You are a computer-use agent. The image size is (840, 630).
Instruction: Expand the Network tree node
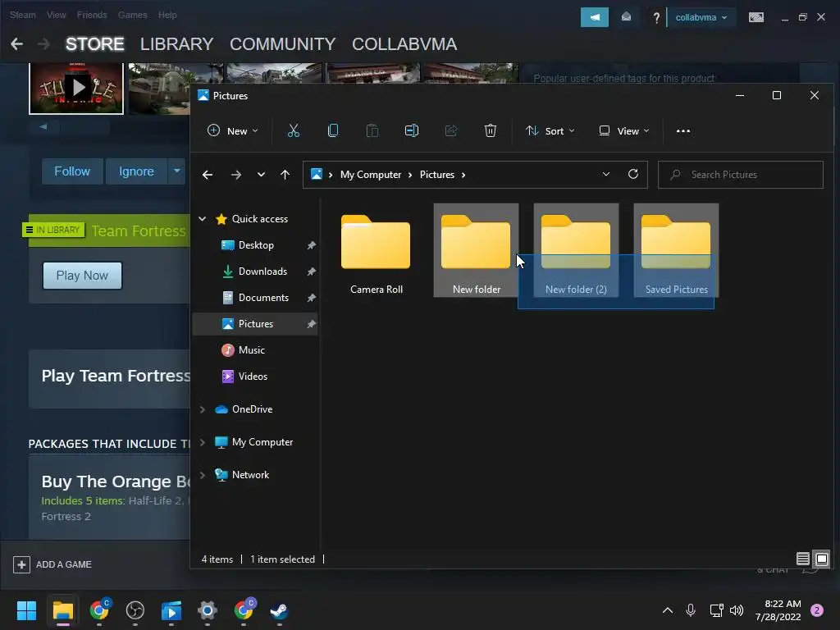203,475
